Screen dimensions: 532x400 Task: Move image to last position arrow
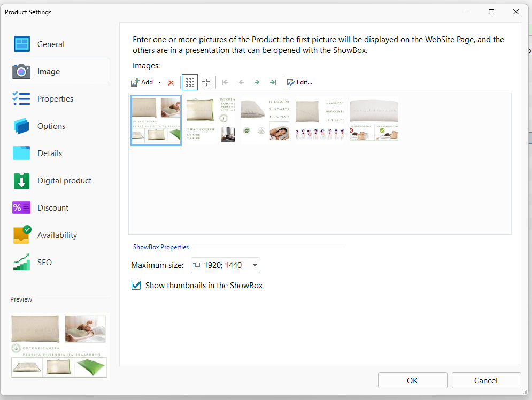click(x=273, y=82)
